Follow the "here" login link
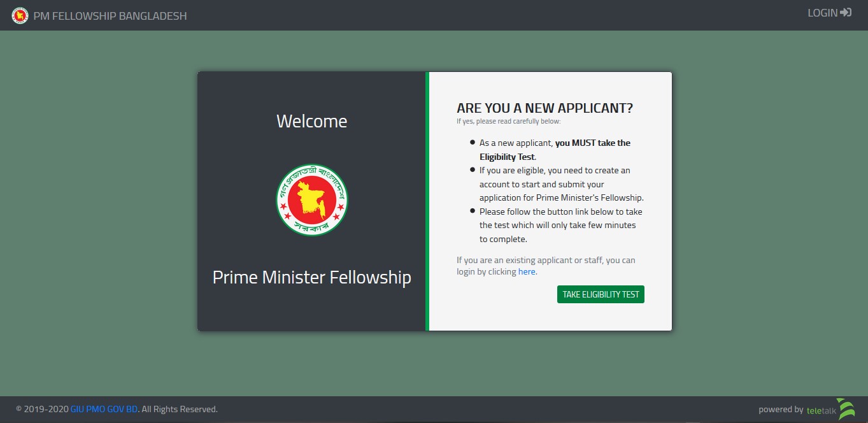Image resolution: width=868 pixels, height=423 pixels. pos(527,271)
